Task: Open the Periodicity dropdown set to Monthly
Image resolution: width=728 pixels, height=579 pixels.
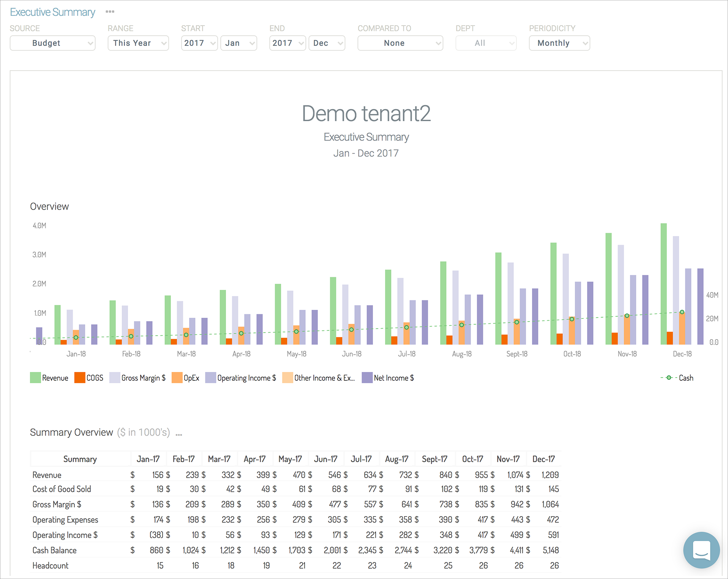Action: [559, 43]
